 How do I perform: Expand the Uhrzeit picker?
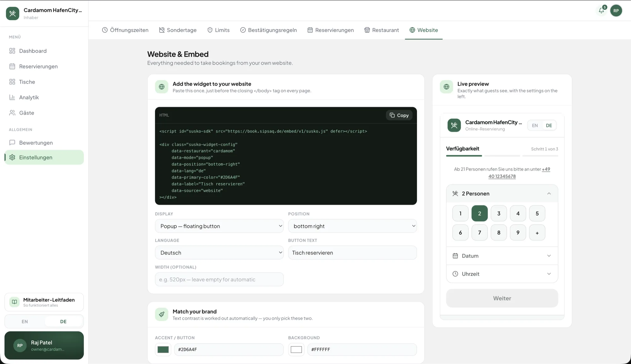click(x=502, y=274)
